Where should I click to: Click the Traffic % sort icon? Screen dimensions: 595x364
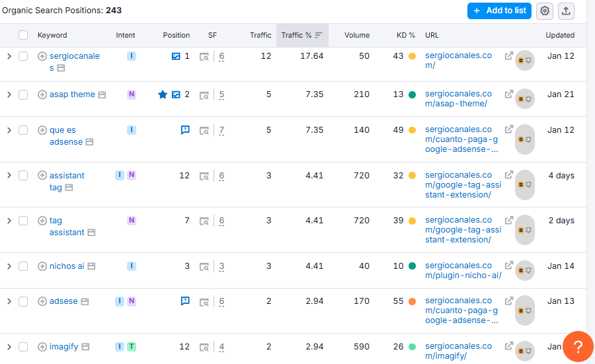tap(319, 35)
